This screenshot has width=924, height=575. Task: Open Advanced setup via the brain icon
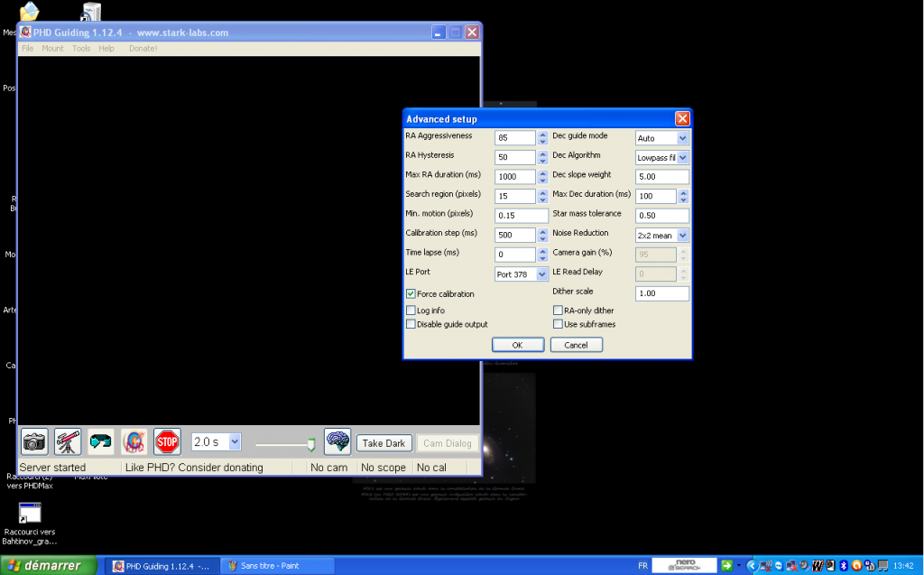pyautogui.click(x=337, y=441)
